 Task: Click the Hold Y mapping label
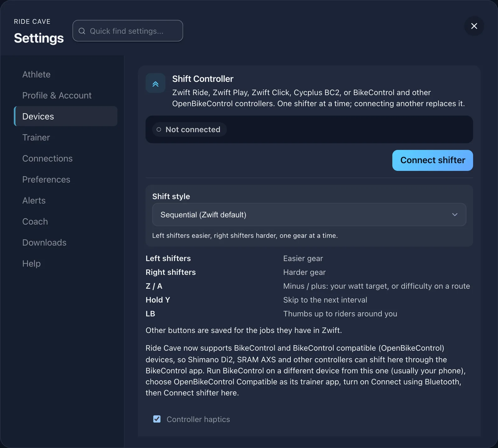[158, 300]
